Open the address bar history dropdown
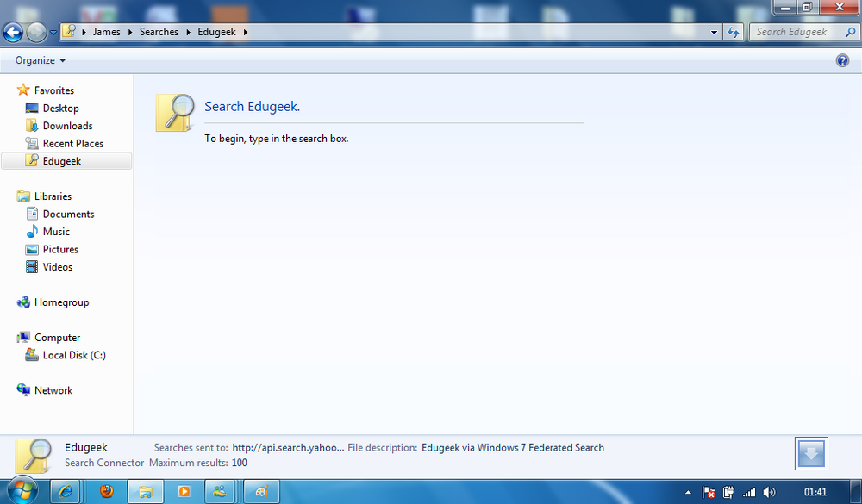The height and width of the screenshot is (504, 862). coord(714,33)
